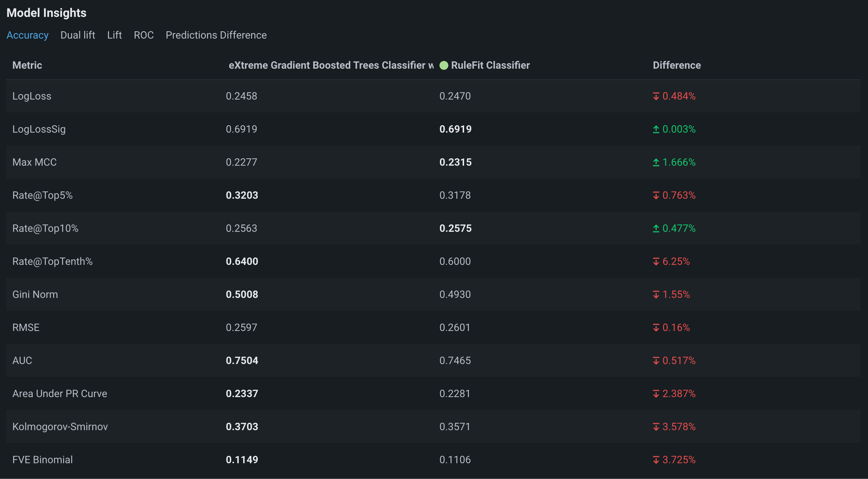Click the eXtreme Gradient Boosted Trees Classifier header

click(330, 65)
